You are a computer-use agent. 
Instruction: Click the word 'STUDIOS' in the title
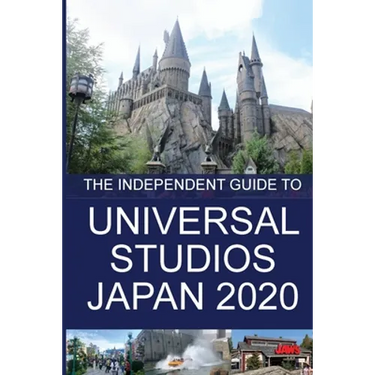click(x=193, y=259)
